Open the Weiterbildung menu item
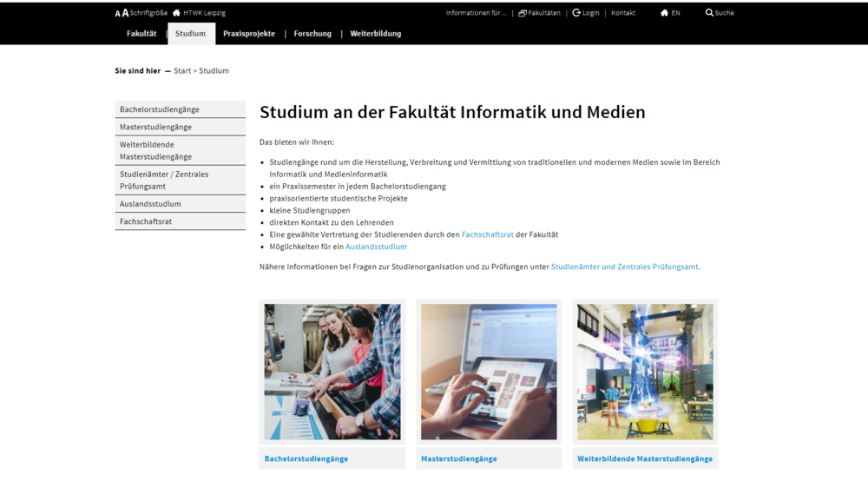The image size is (868, 488). [375, 34]
